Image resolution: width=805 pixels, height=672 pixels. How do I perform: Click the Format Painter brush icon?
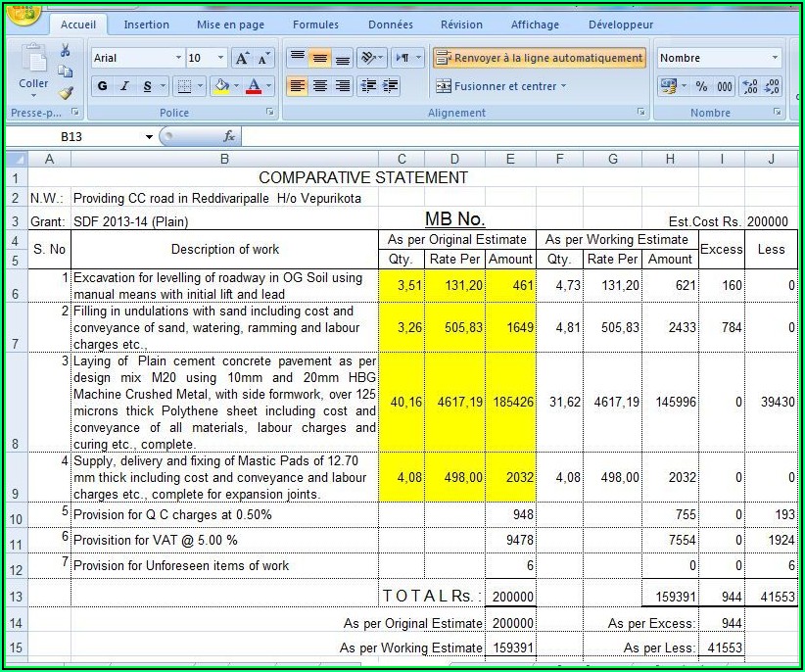click(x=65, y=93)
